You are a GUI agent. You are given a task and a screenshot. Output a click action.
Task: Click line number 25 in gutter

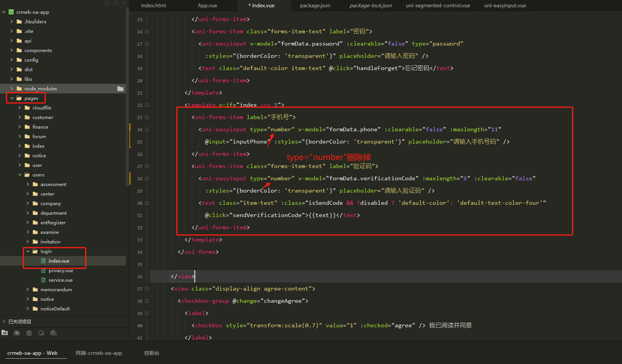pyautogui.click(x=140, y=142)
